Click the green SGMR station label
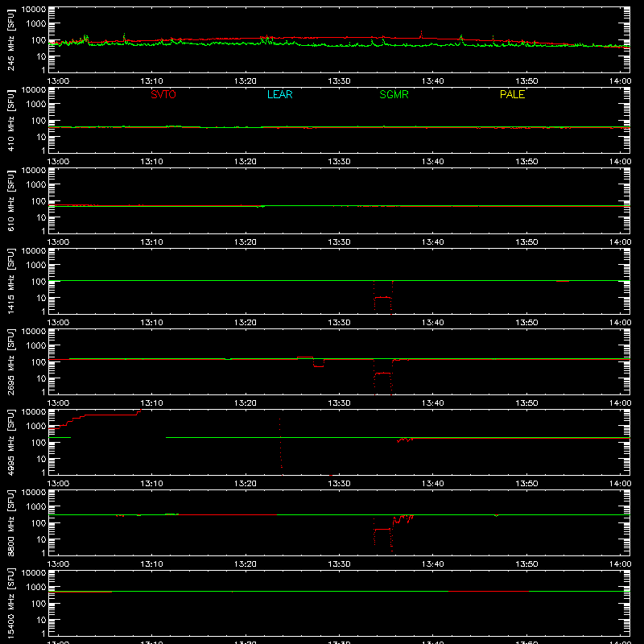This screenshot has width=644, height=644. click(394, 94)
